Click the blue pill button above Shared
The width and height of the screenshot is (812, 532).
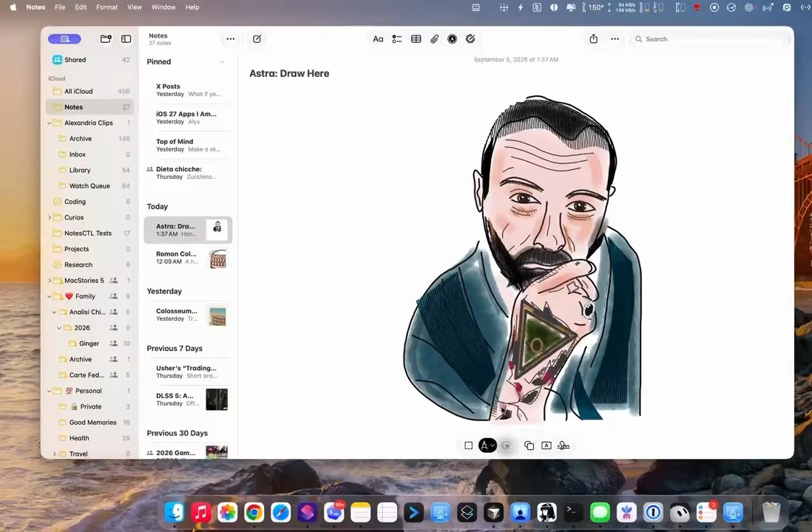[64, 39]
